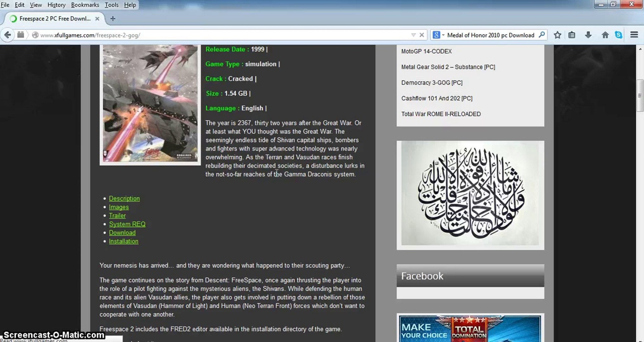Image resolution: width=644 pixels, height=342 pixels.
Task: Open the File menu
Action: [5, 5]
